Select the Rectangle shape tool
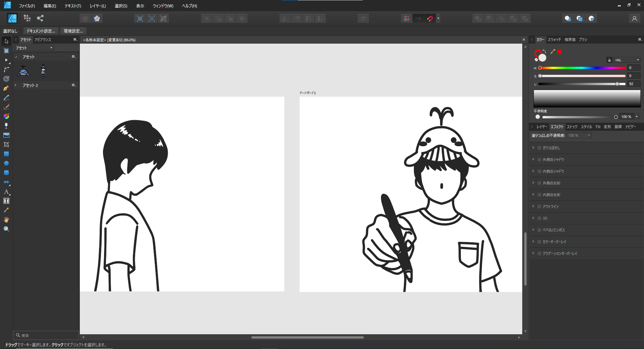 point(6,154)
